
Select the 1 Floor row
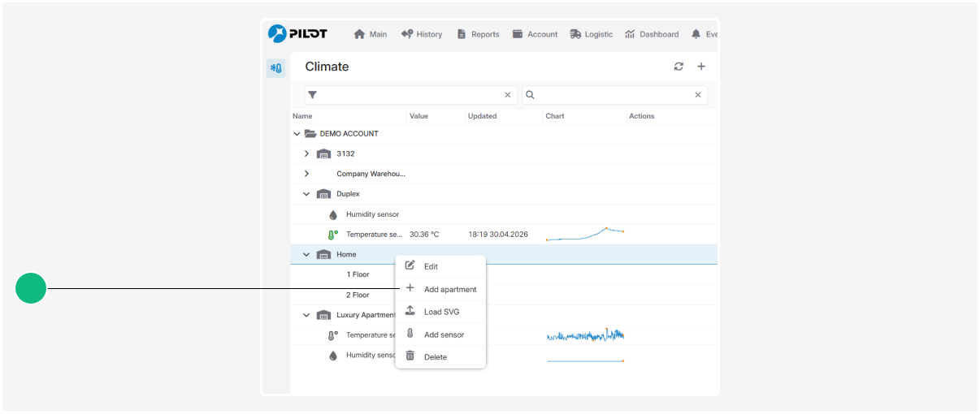point(504,274)
